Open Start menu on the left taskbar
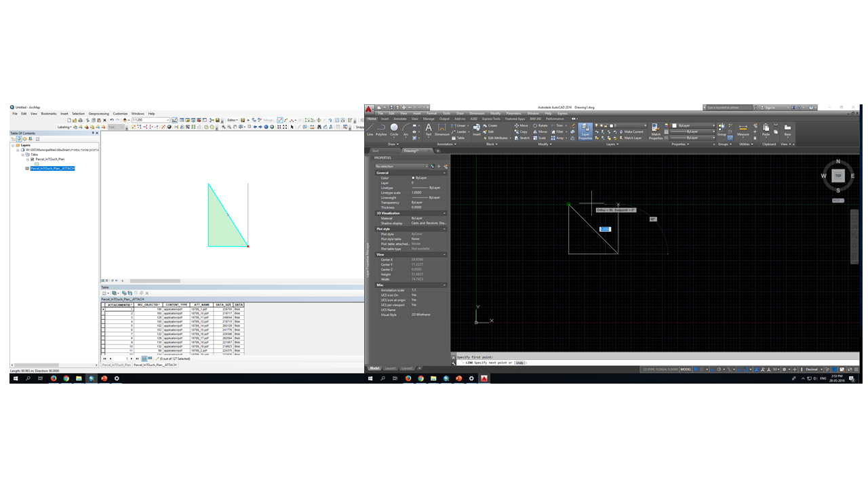 15,378
